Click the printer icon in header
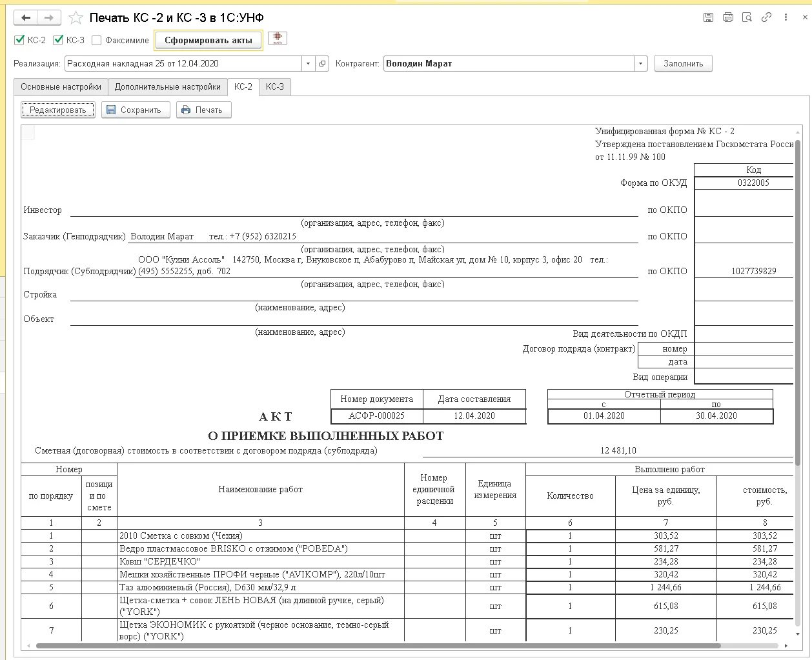The width and height of the screenshot is (812, 660). [728, 17]
